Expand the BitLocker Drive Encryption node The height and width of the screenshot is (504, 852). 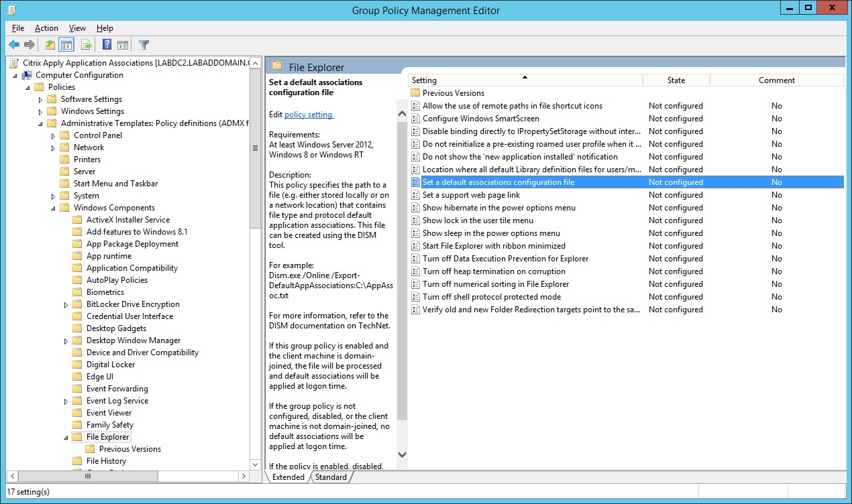[66, 304]
